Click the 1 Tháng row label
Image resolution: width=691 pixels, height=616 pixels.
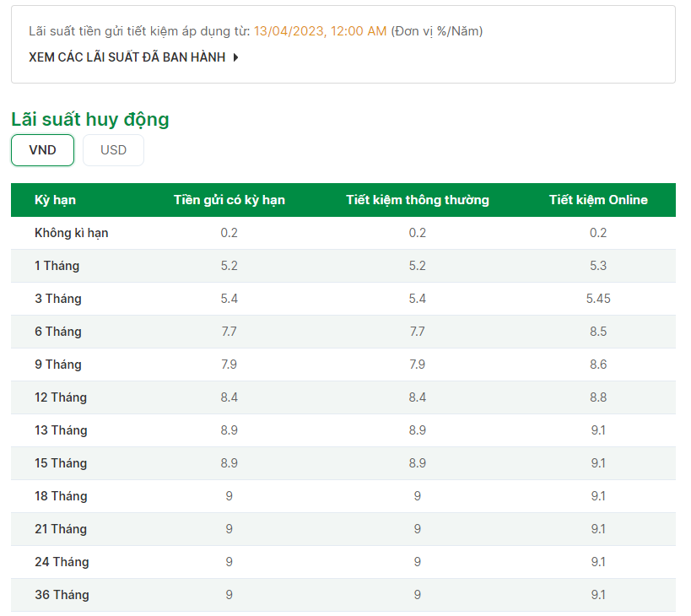click(57, 266)
